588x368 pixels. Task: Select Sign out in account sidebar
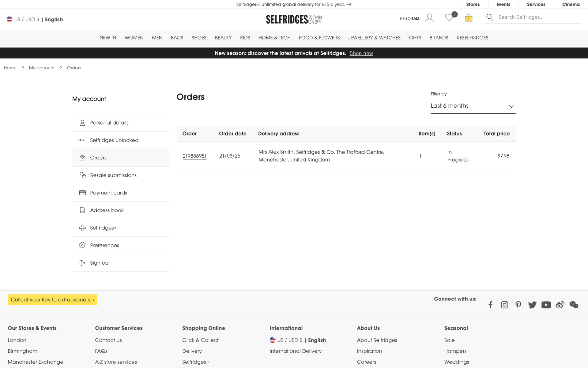[x=120, y=263]
